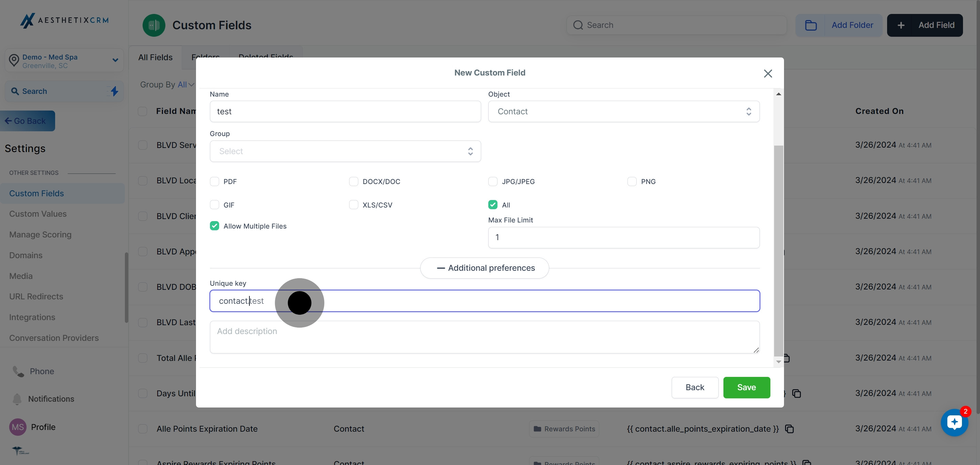Click the magnifier icon in top search bar
Screen dimensions: 980x465
point(578,25)
